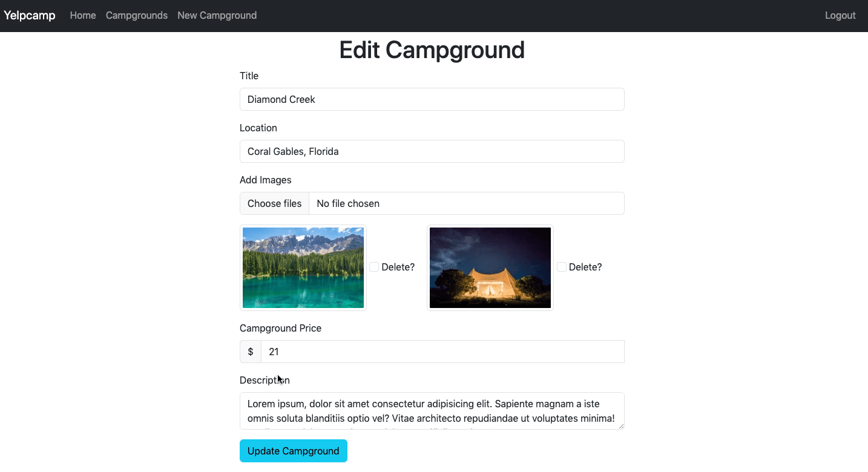Click the Campground Price label
The width and height of the screenshot is (868, 472).
[x=280, y=328]
